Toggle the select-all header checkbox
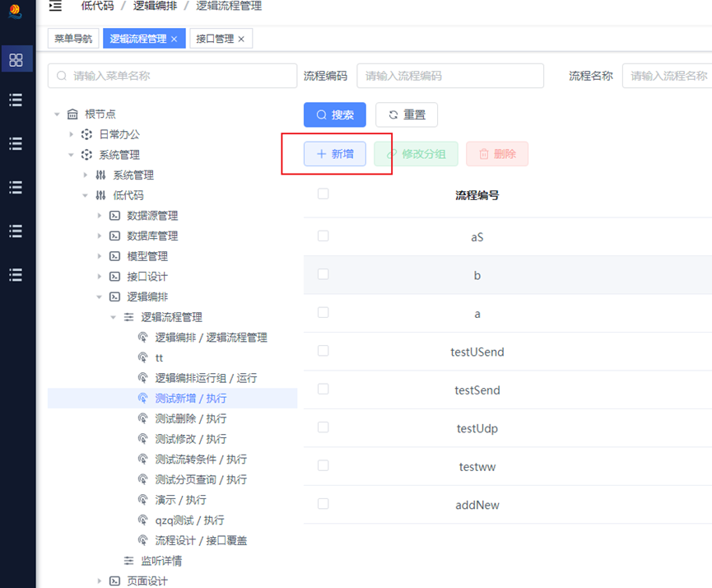This screenshot has width=712, height=588. coord(323,194)
